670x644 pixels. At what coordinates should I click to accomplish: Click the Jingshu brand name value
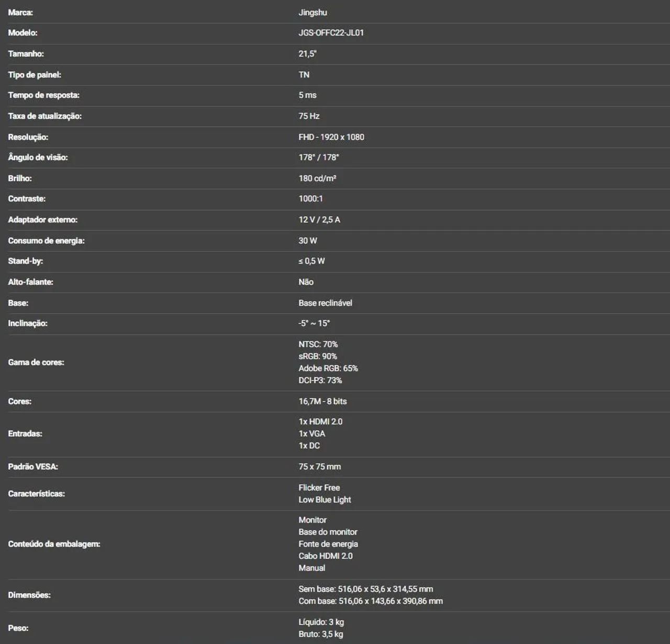(x=312, y=13)
